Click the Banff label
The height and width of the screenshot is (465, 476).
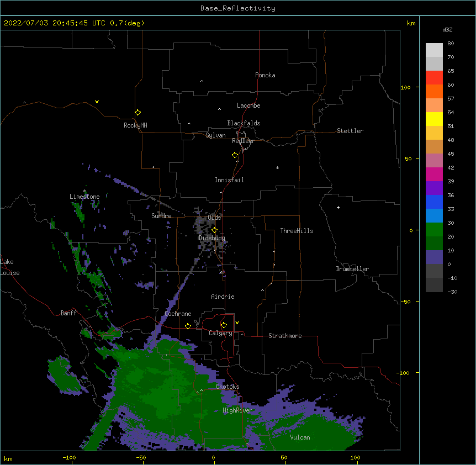pyautogui.click(x=68, y=313)
